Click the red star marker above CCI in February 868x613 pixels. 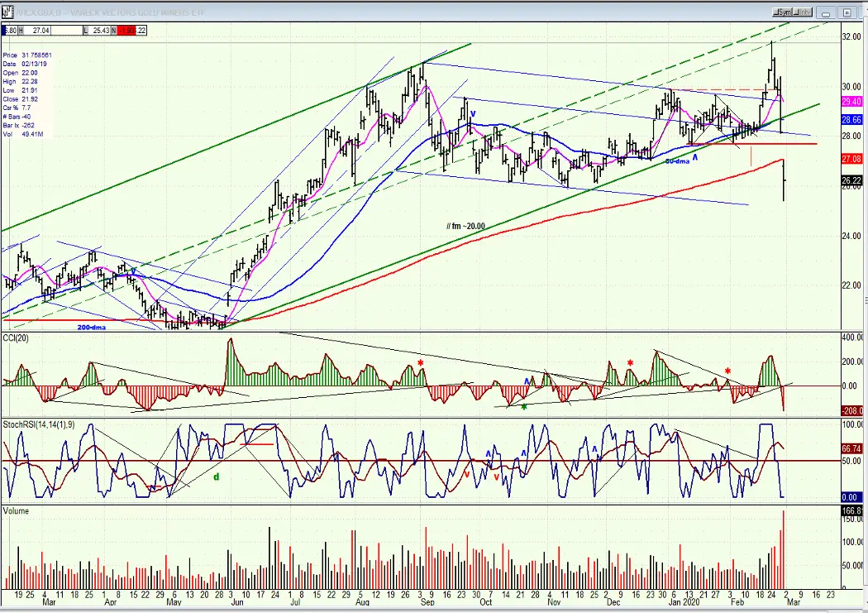click(728, 371)
